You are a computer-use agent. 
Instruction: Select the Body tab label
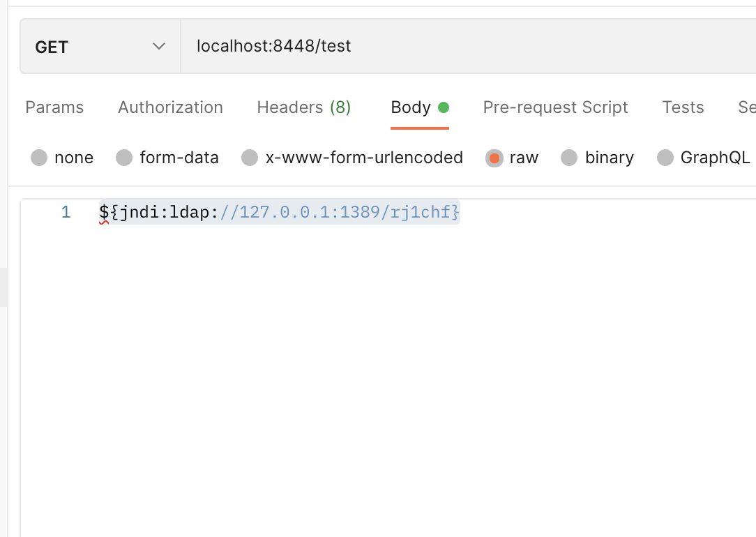411,107
